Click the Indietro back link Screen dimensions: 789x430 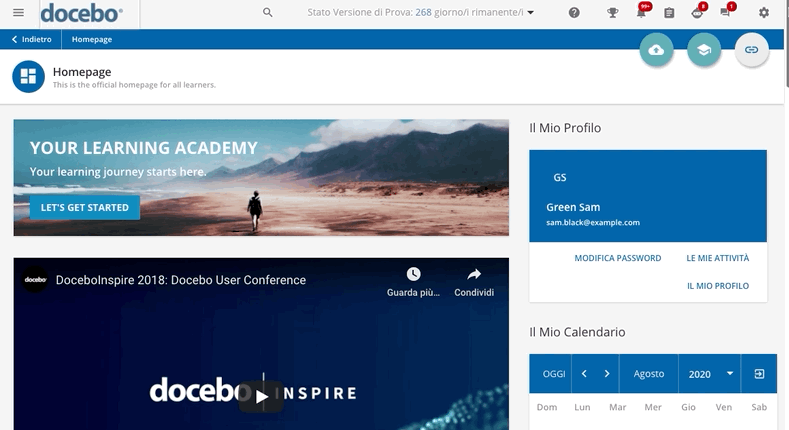[31, 39]
